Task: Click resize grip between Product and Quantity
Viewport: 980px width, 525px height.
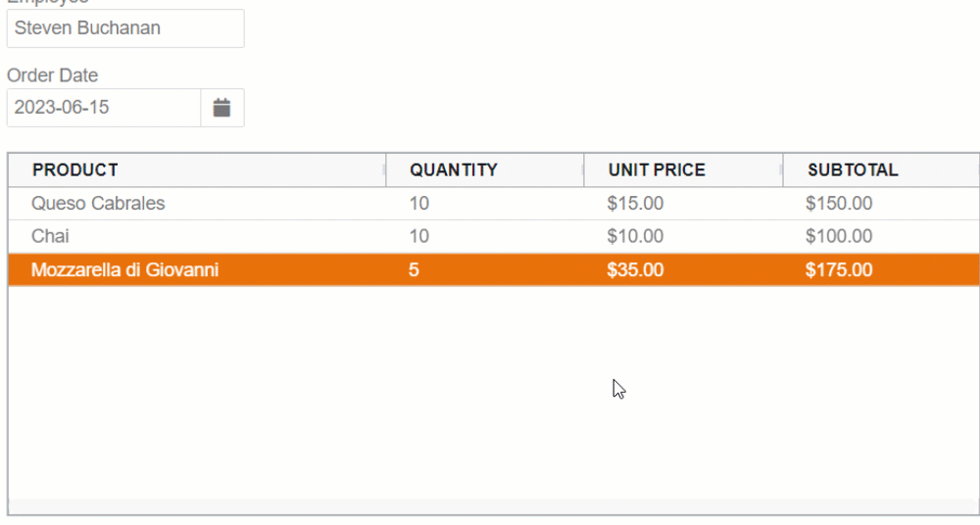Action: [x=385, y=169]
